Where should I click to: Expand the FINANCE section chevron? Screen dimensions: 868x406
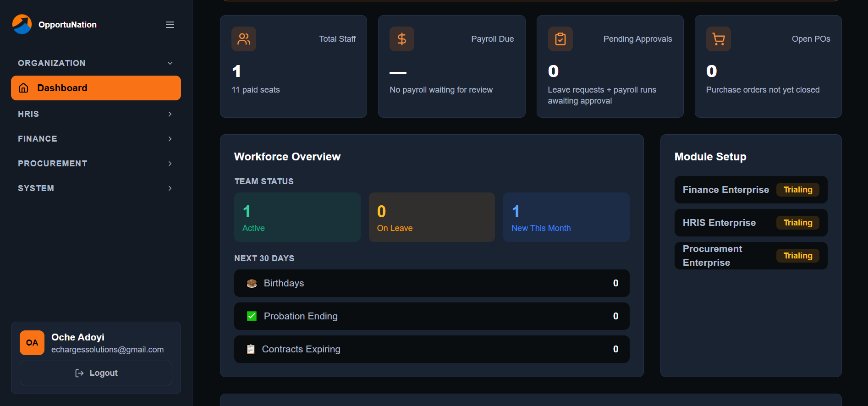170,139
